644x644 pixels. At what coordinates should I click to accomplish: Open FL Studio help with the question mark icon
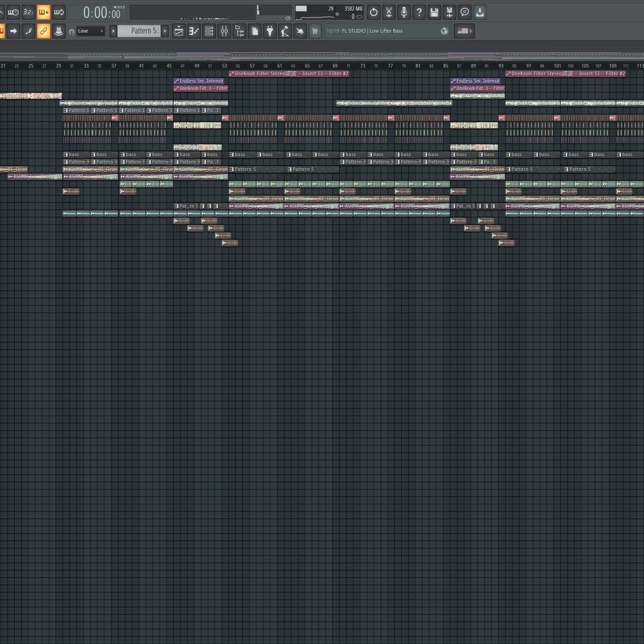[419, 12]
